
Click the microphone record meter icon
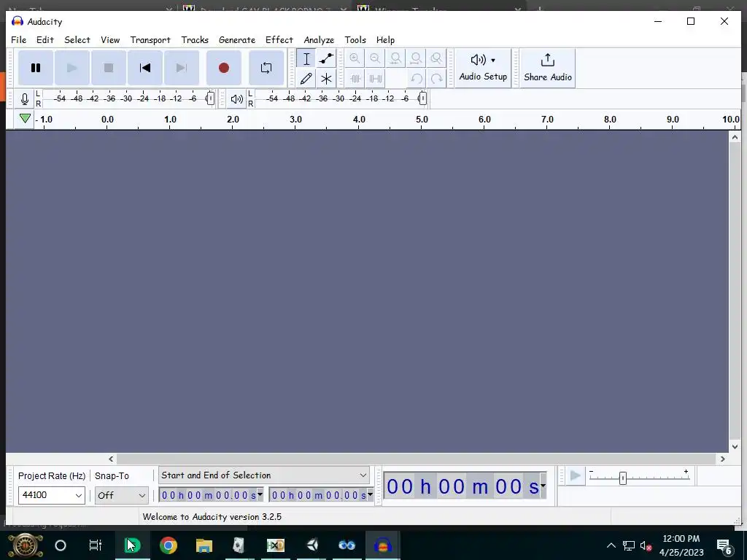[25, 99]
